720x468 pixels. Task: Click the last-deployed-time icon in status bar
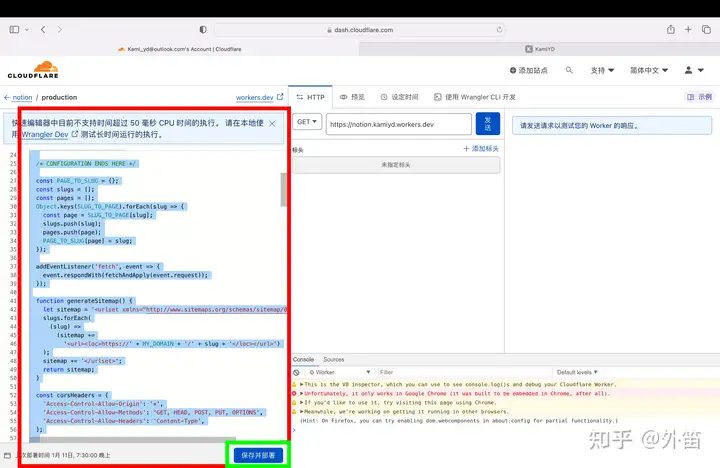(7, 456)
